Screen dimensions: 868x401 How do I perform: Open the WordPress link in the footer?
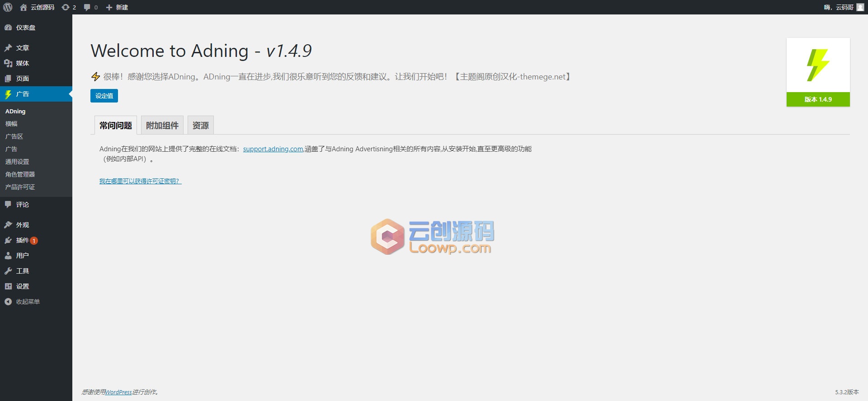click(x=118, y=392)
